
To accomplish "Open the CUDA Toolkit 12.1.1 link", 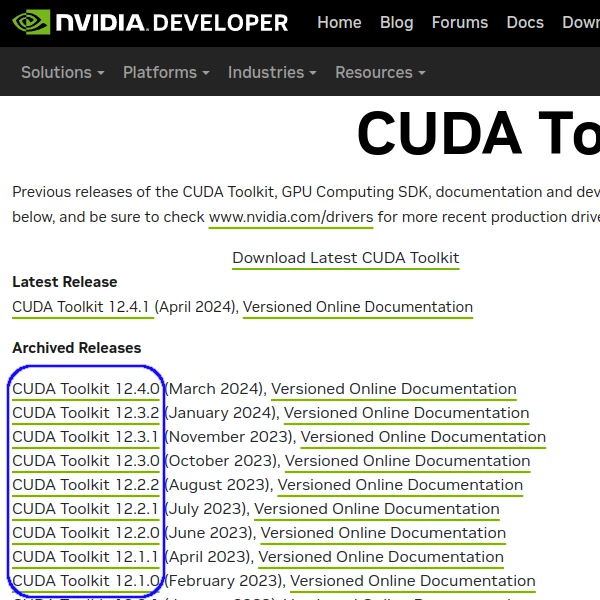I will (x=86, y=557).
